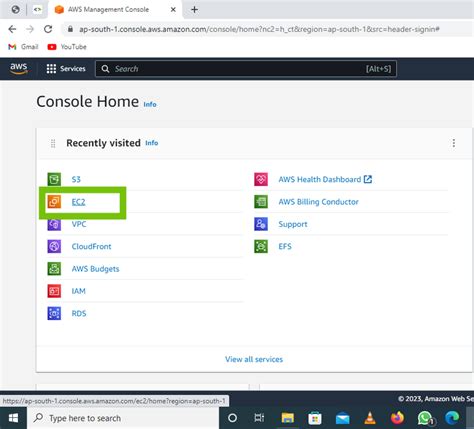The image size is (474, 429).
Task: Launch Firefox from the Windows taskbar
Action: tap(397, 418)
